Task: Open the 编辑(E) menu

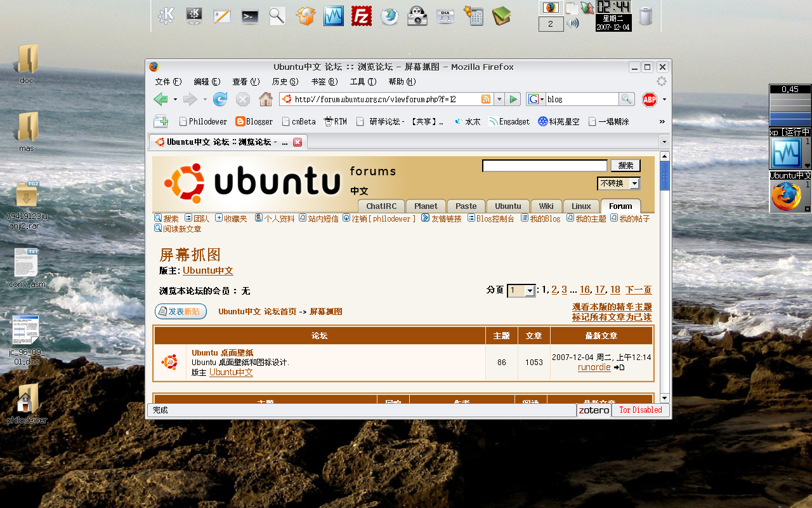Action: click(207, 82)
